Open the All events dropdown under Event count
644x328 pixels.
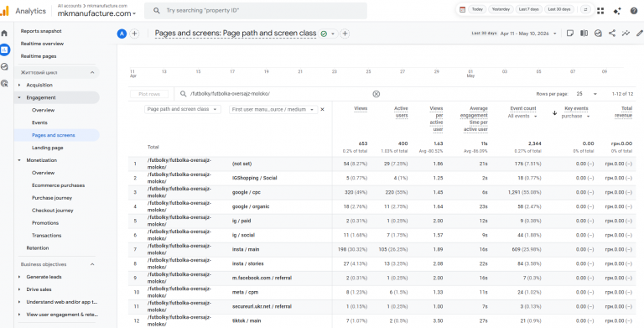pyautogui.click(x=522, y=117)
